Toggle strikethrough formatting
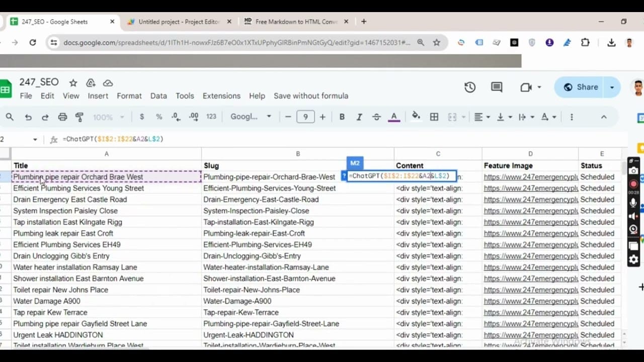644x362 pixels. [x=376, y=117]
